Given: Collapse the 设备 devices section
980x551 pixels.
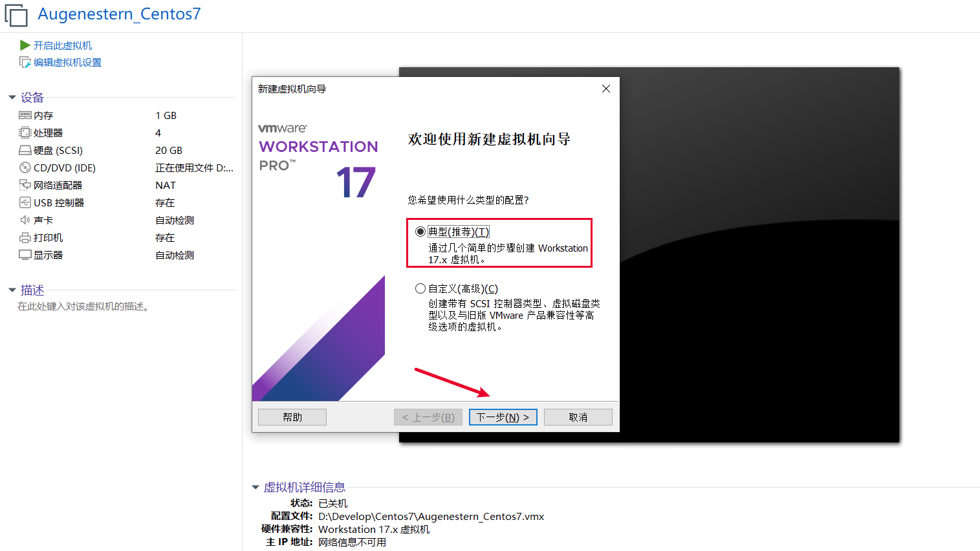Looking at the screenshot, I should (12, 98).
